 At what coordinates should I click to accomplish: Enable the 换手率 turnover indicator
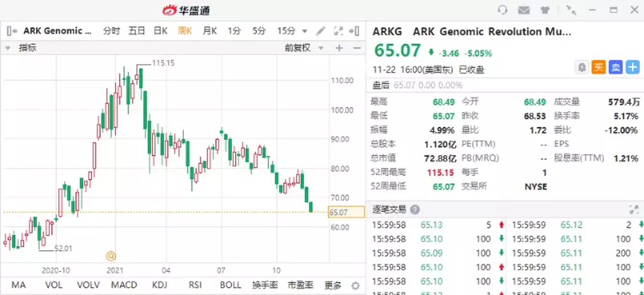[264, 285]
